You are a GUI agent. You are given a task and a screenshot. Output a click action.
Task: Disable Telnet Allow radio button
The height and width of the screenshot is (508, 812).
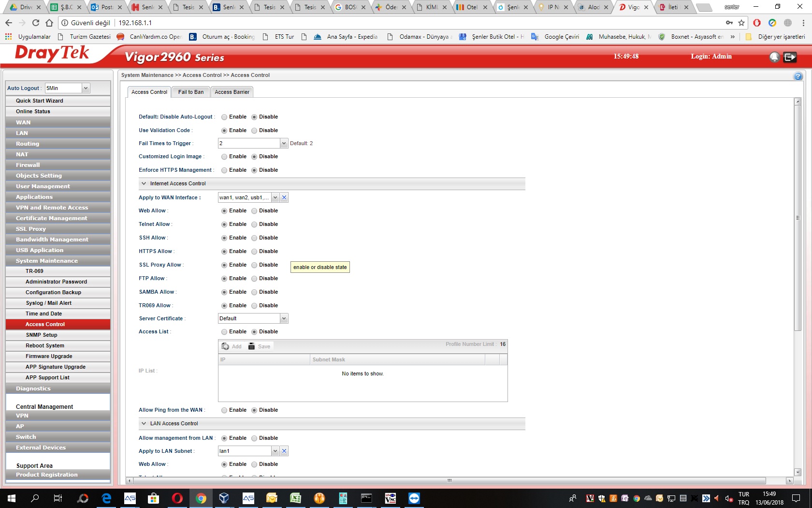[254, 224]
